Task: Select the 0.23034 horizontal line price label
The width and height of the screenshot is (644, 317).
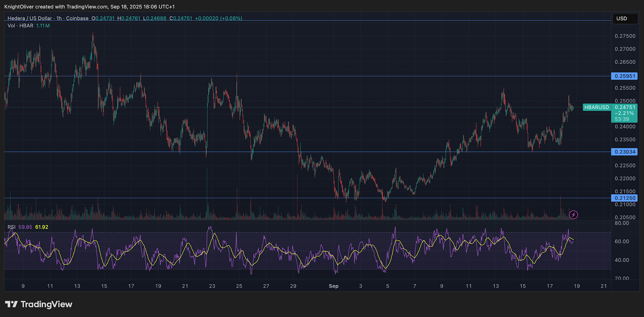Action: pyautogui.click(x=625, y=152)
